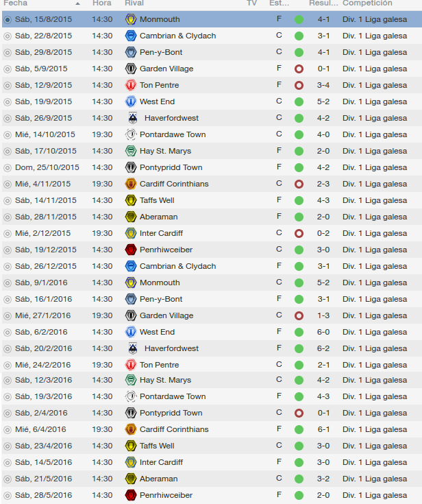Click the Ton Pentre red badge on 12/9/2015
The image size is (422, 504).
pos(131,85)
